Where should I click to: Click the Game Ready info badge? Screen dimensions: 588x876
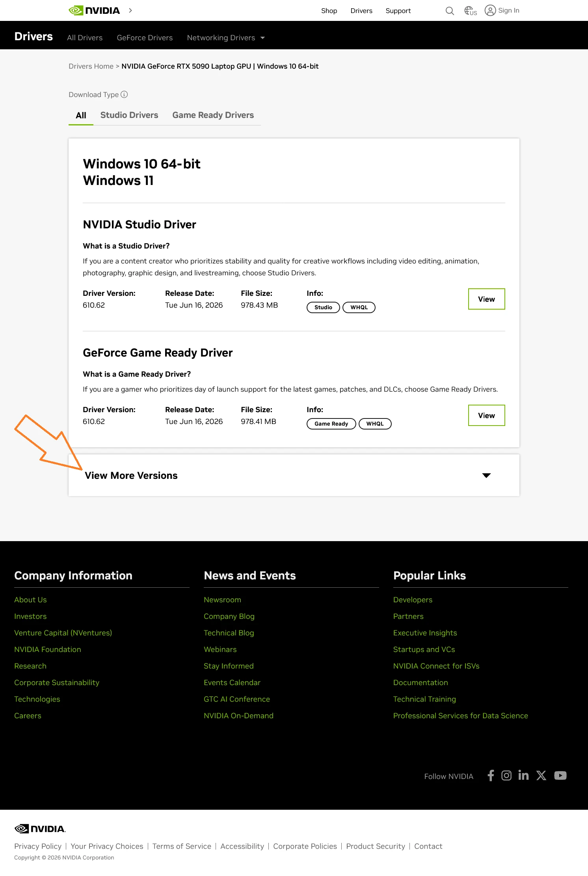331,424
